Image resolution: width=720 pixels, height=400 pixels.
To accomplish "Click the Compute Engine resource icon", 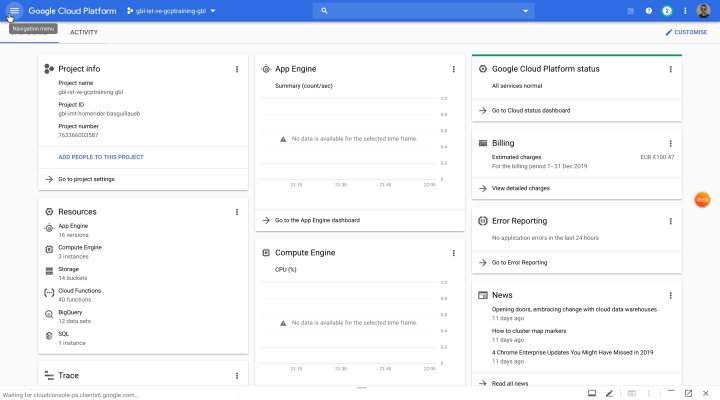I will point(49,249).
